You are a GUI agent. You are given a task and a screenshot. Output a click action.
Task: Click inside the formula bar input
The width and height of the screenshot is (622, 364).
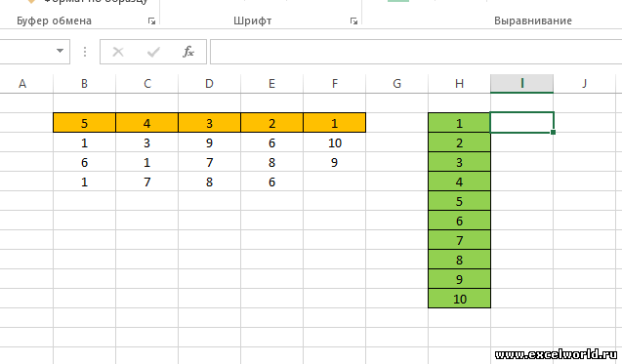click(x=416, y=52)
